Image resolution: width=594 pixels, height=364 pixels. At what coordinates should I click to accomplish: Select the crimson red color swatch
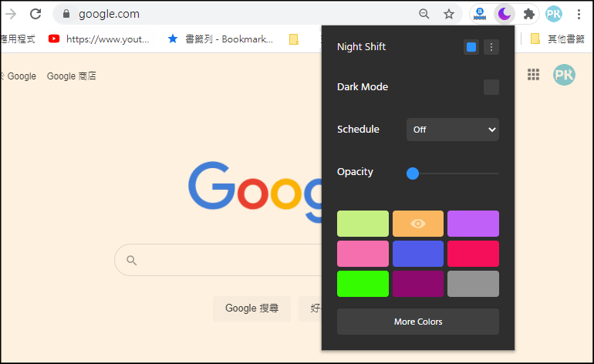pos(473,254)
